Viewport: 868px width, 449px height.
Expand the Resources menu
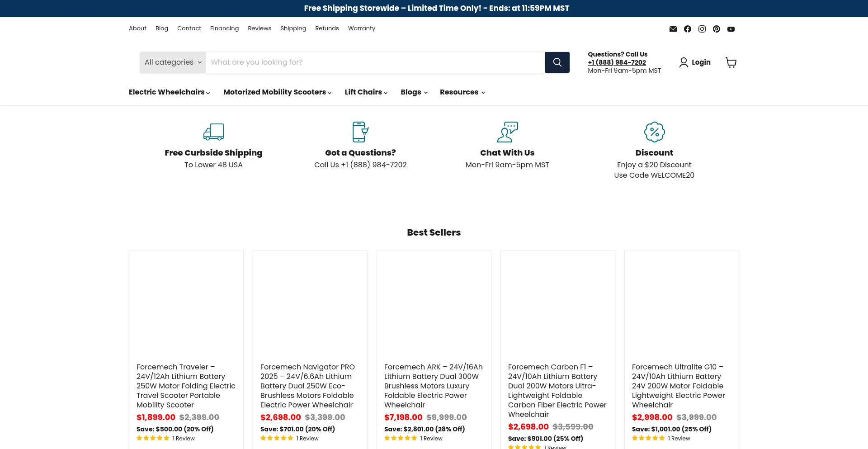[462, 92]
